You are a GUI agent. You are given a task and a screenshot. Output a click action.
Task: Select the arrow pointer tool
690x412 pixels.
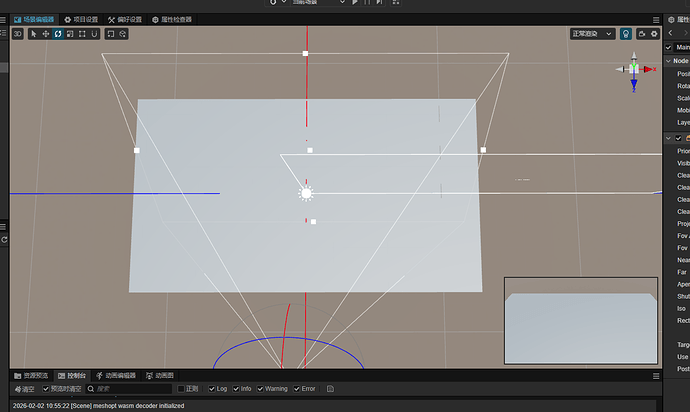point(34,34)
